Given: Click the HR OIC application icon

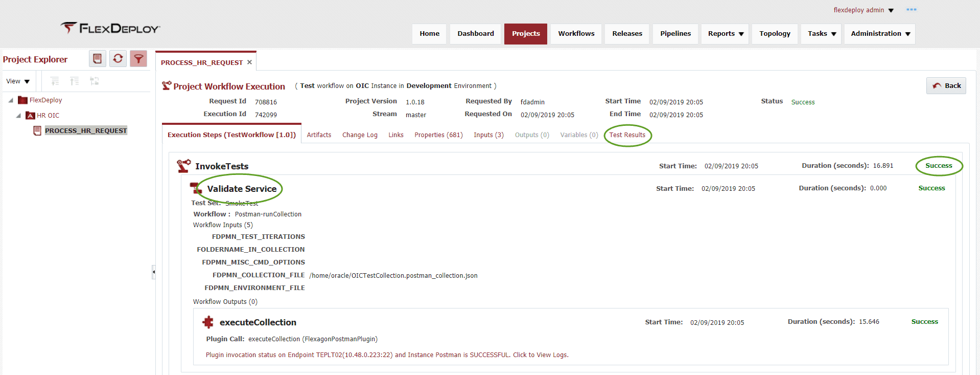Looking at the screenshot, I should pyautogui.click(x=30, y=116).
